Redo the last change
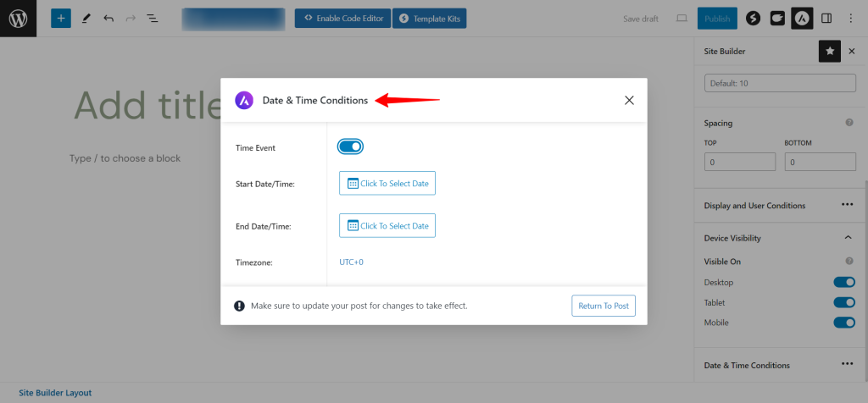Screen dimensions: 868x403 point(131,19)
